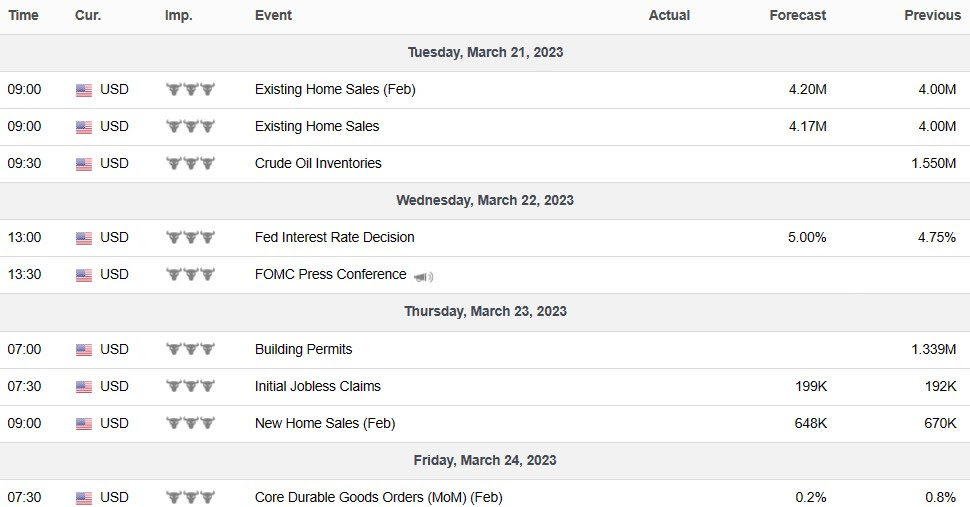Image resolution: width=970 pixels, height=507 pixels.
Task: Open Core Durable Goods Orders (MoM) event
Action: pos(378,497)
